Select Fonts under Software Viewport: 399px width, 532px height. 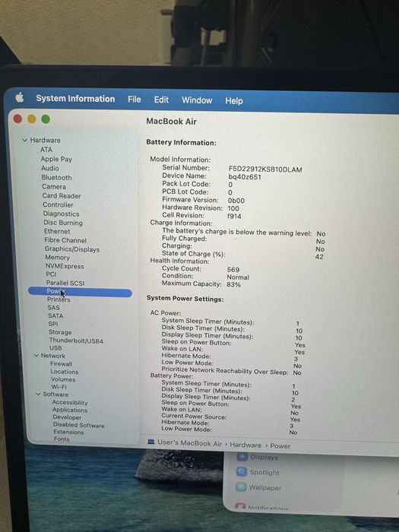click(x=62, y=439)
